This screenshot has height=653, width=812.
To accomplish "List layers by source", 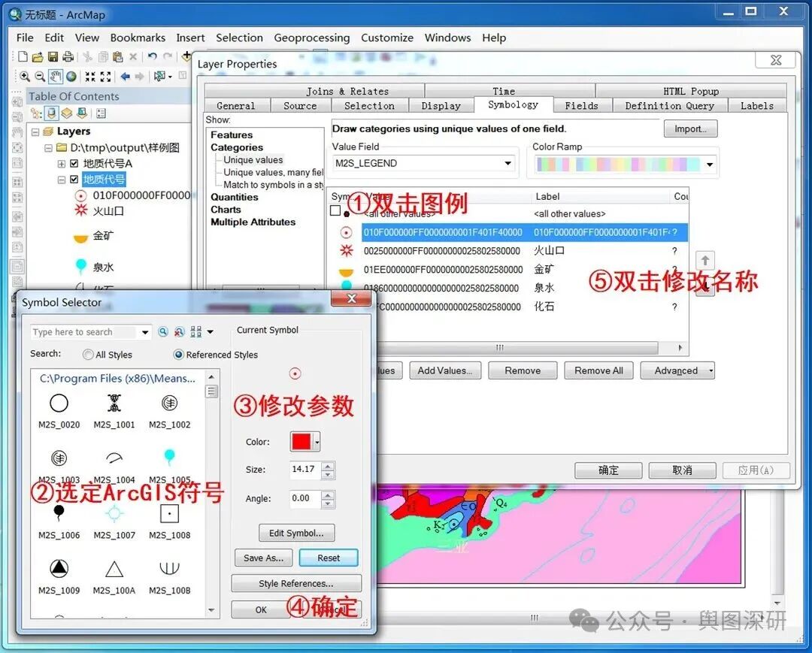I will 51,113.
